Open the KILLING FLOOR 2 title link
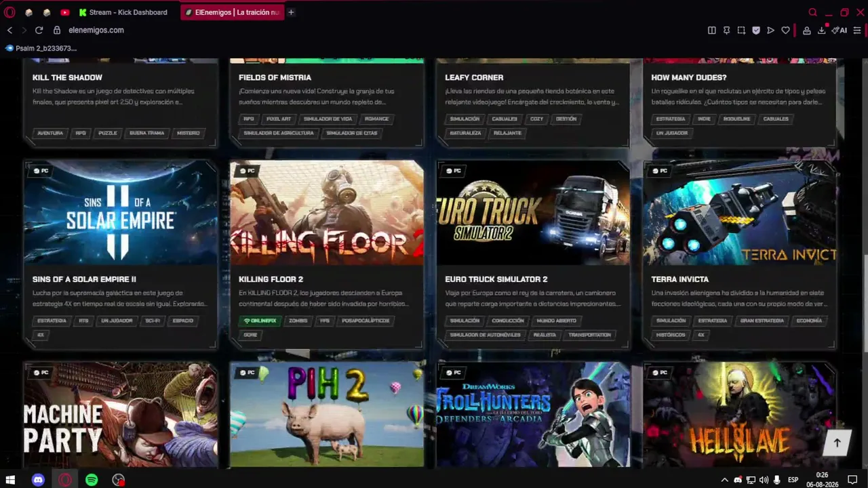The width and height of the screenshot is (868, 488). click(271, 279)
